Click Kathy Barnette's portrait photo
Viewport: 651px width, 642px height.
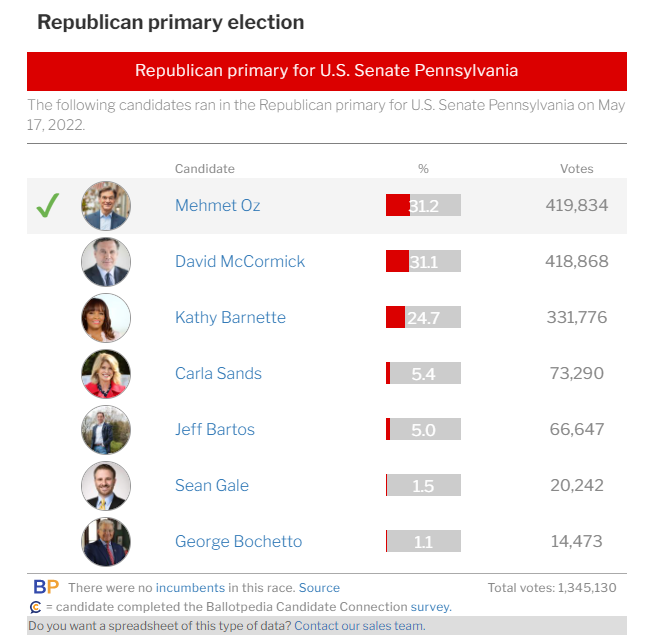(106, 318)
